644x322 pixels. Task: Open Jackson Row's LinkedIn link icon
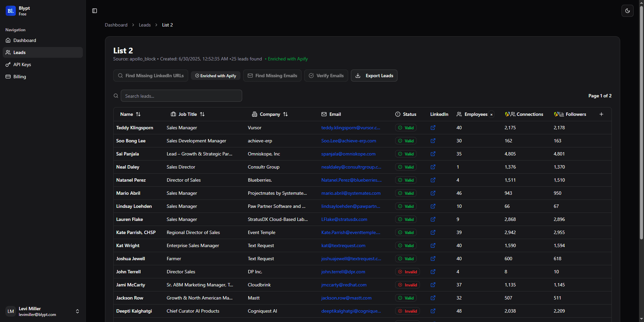click(433, 298)
